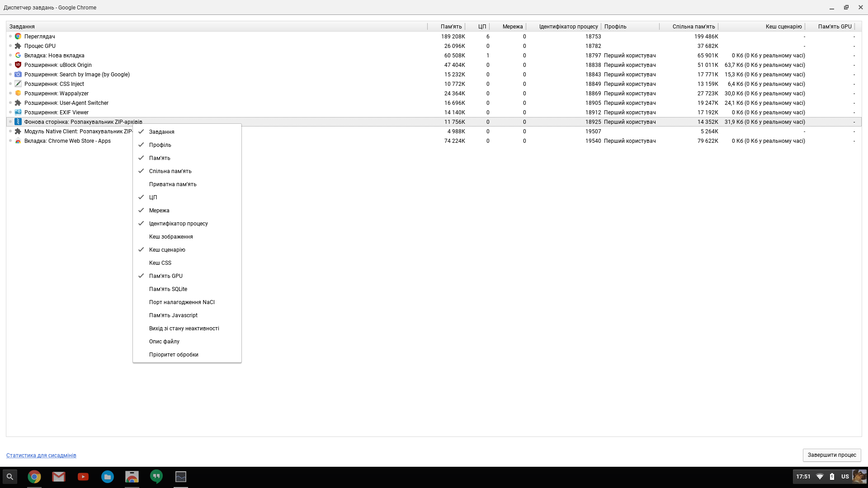The image size is (868, 488).
Task: Click the uBlock Origin shield icon
Action: [x=18, y=65]
